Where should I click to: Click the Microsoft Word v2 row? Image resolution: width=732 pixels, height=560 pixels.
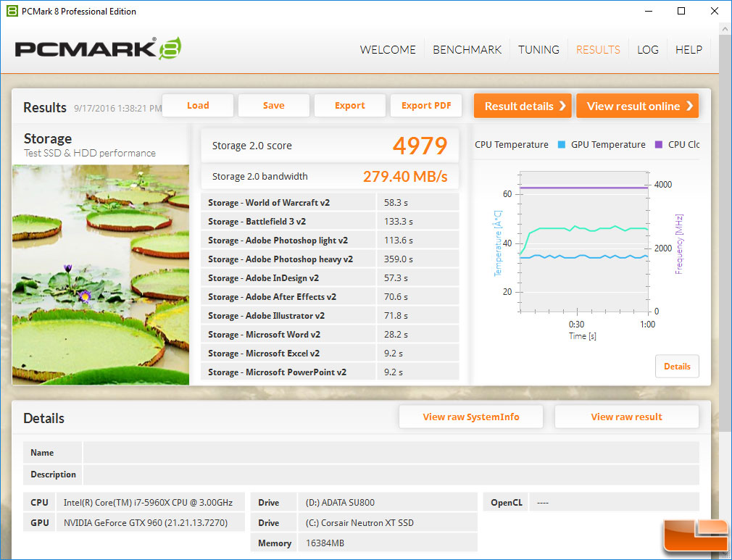click(330, 335)
